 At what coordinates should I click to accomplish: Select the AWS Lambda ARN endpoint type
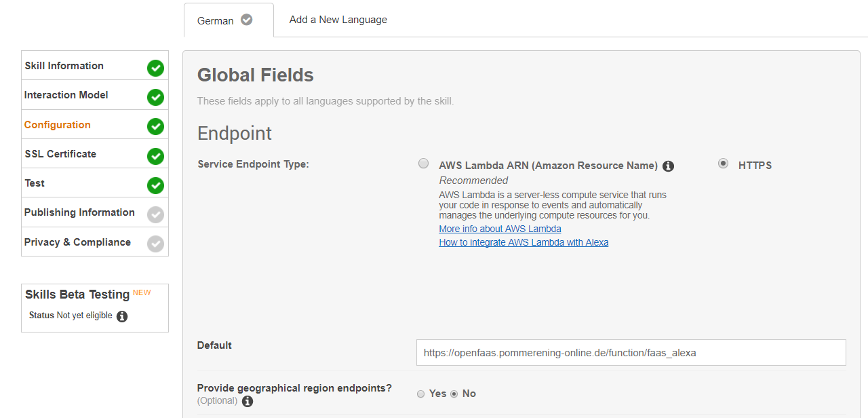pyautogui.click(x=424, y=164)
